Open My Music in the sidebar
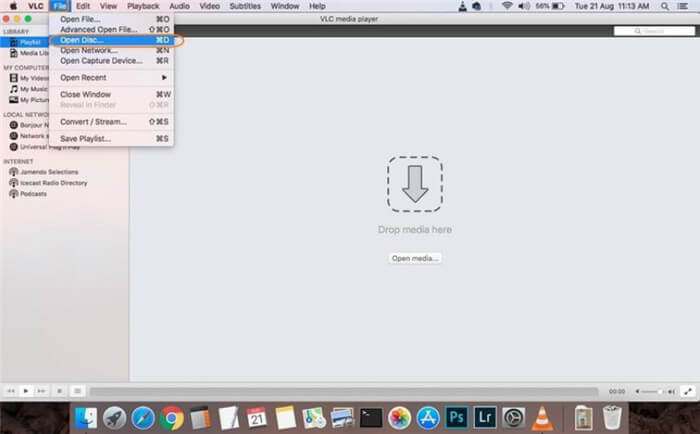Image resolution: width=700 pixels, height=434 pixels. pos(29,89)
